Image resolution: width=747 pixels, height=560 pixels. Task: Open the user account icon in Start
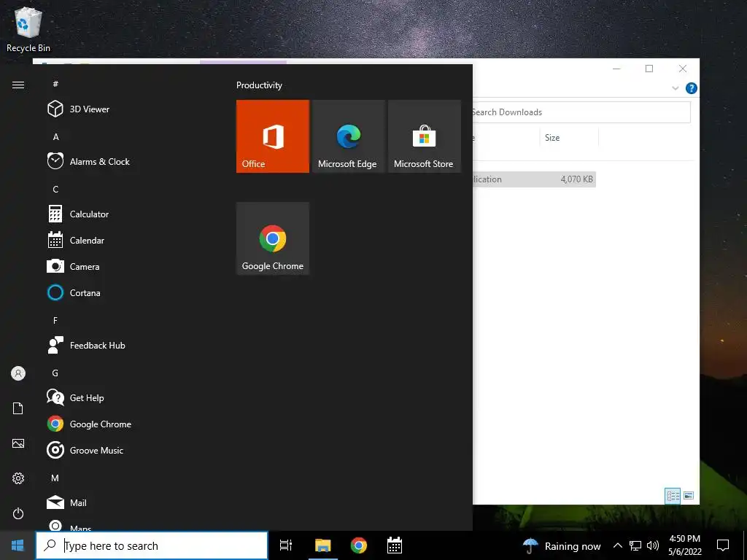coord(18,373)
